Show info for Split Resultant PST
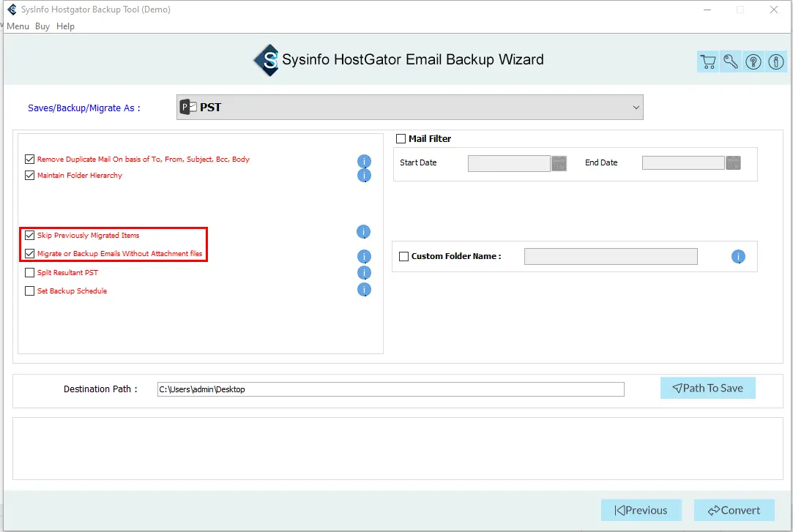Viewport: 793px width, 532px height. [364, 273]
